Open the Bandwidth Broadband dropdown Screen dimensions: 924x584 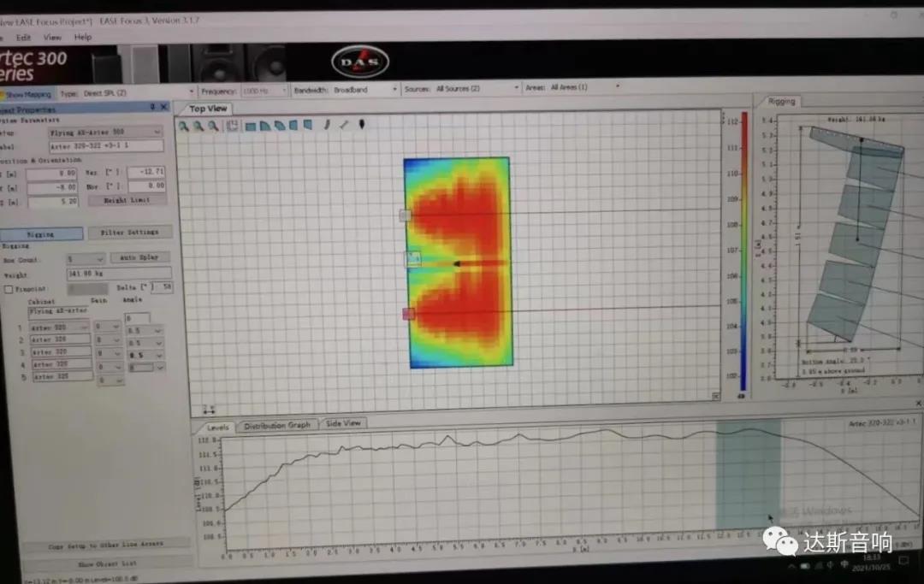pyautogui.click(x=394, y=90)
